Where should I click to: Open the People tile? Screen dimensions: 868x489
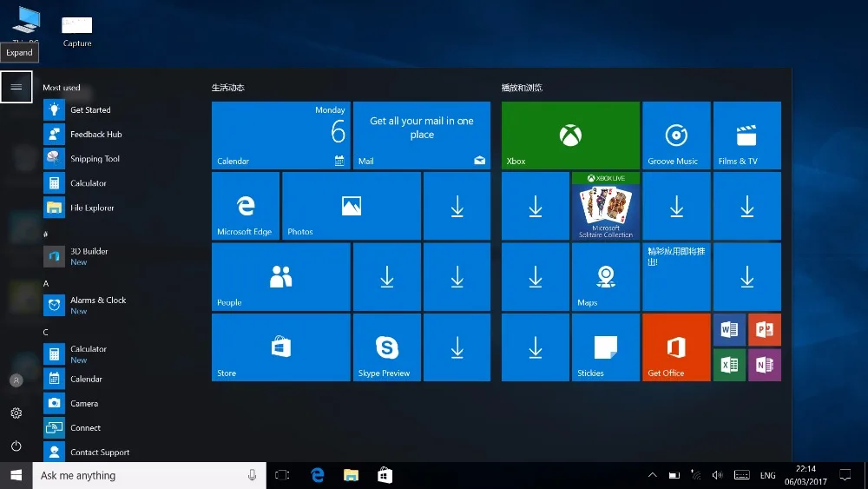[280, 277]
